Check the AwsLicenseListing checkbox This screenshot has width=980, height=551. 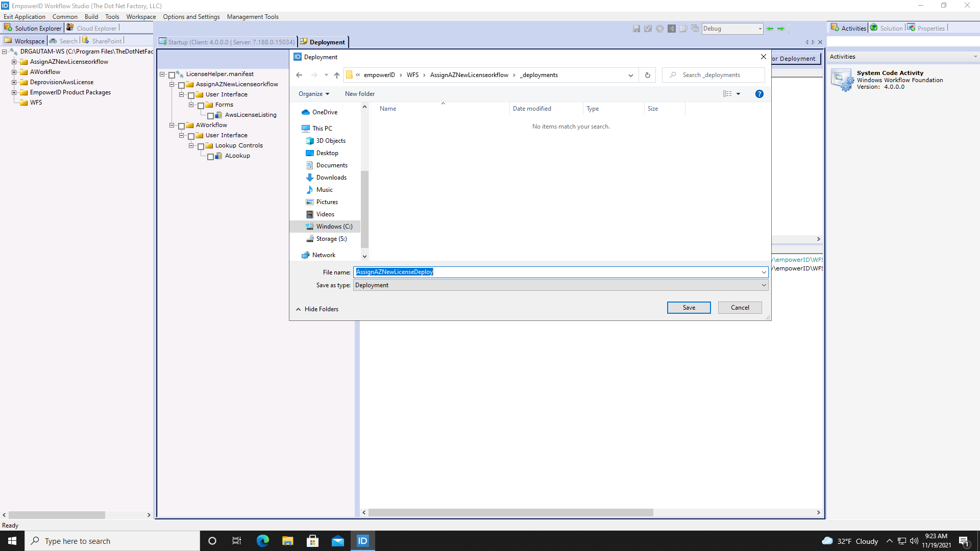(211, 115)
